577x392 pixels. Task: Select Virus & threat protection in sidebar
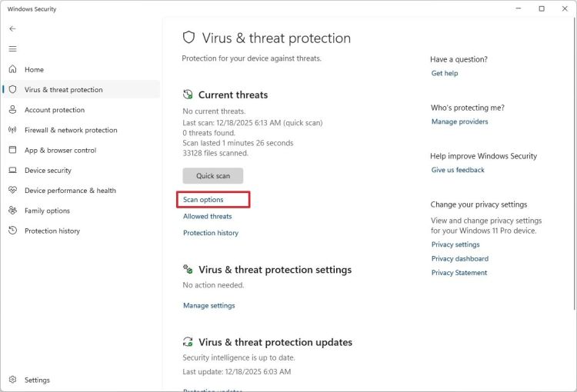point(63,90)
